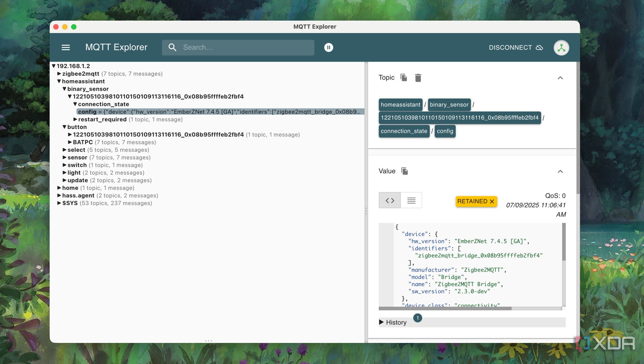The height and width of the screenshot is (364, 644).
Task: Collapse the connection_state tree node
Action: tap(75, 104)
